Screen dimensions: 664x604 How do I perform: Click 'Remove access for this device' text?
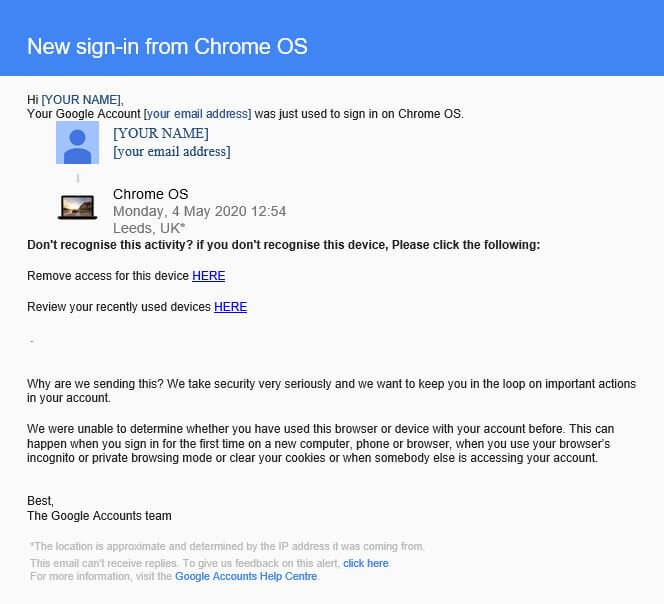108,276
